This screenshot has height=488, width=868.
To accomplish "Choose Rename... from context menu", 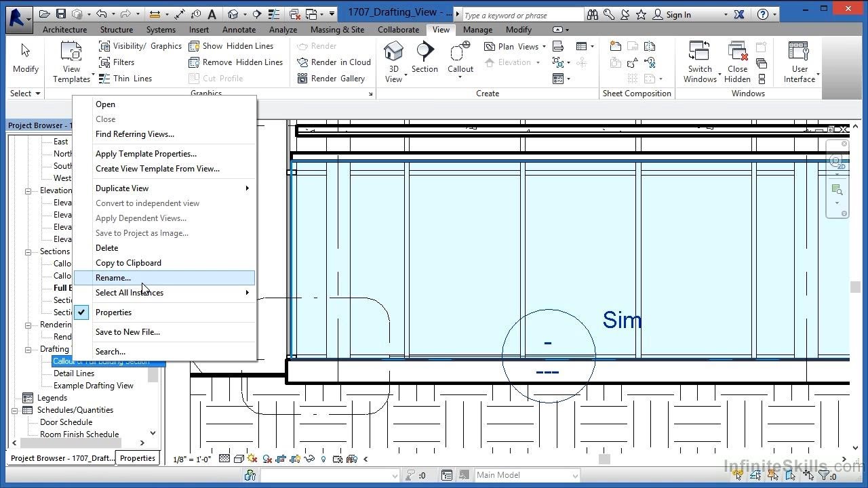I will pos(165,278).
